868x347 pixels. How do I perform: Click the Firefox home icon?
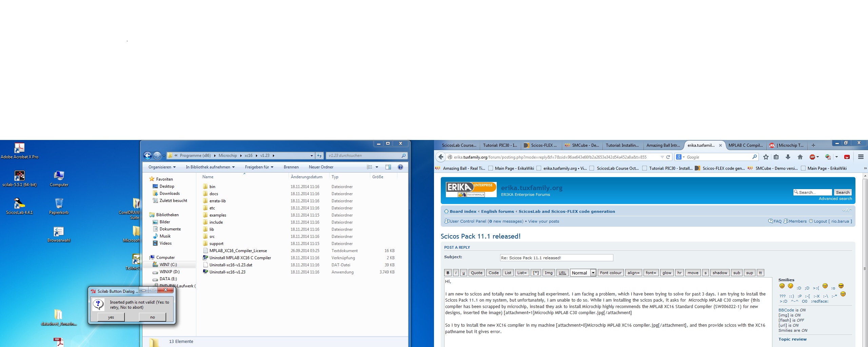(800, 157)
